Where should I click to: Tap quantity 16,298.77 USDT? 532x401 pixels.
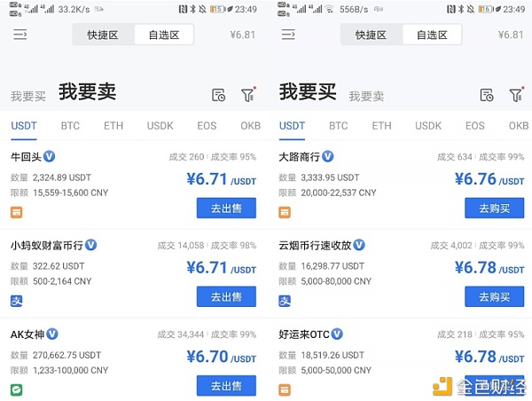tap(332, 266)
